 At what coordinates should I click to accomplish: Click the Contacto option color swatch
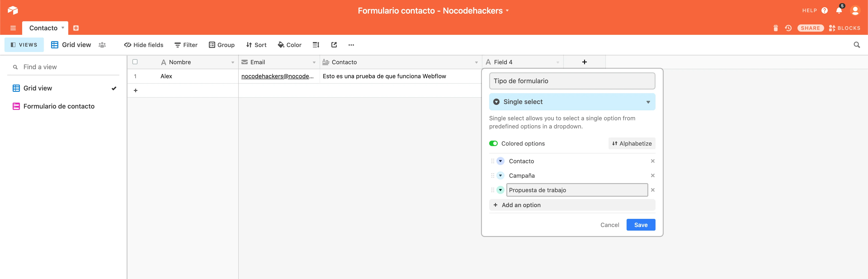[x=500, y=161]
